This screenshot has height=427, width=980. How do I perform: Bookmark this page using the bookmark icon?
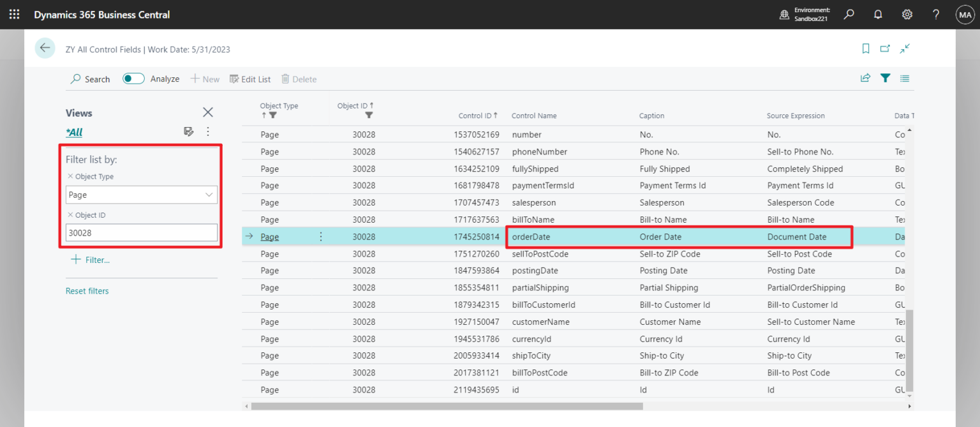tap(865, 49)
